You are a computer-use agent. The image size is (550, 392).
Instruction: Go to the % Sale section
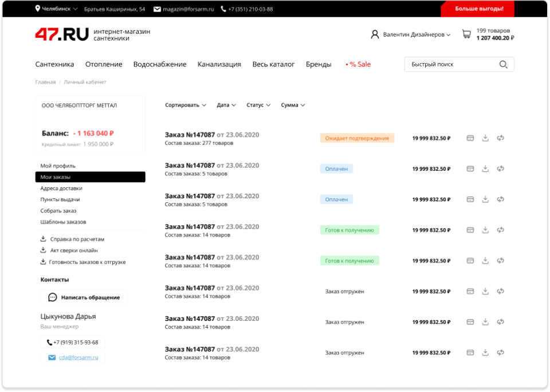tap(359, 65)
